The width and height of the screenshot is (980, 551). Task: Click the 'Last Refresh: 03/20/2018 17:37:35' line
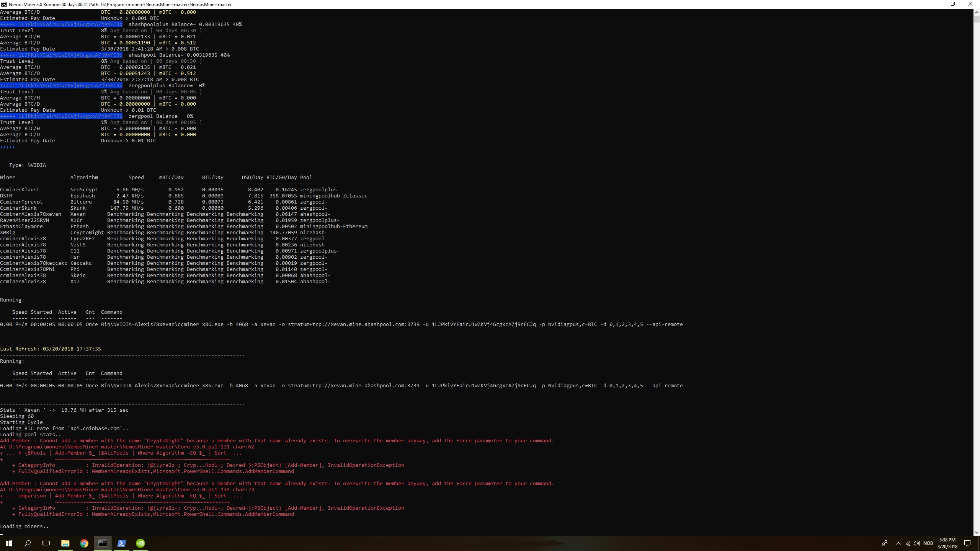[51, 349]
